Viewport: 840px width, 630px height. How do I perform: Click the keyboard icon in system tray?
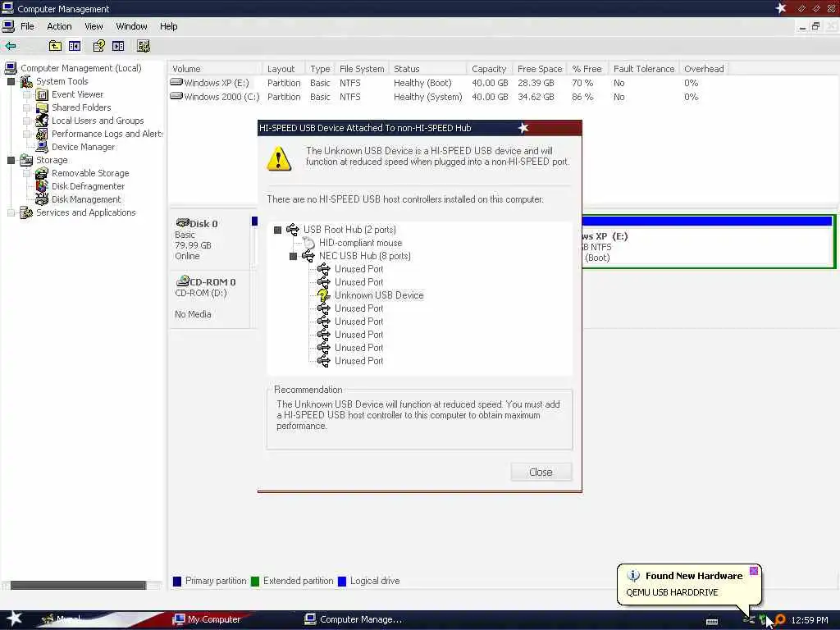point(712,622)
